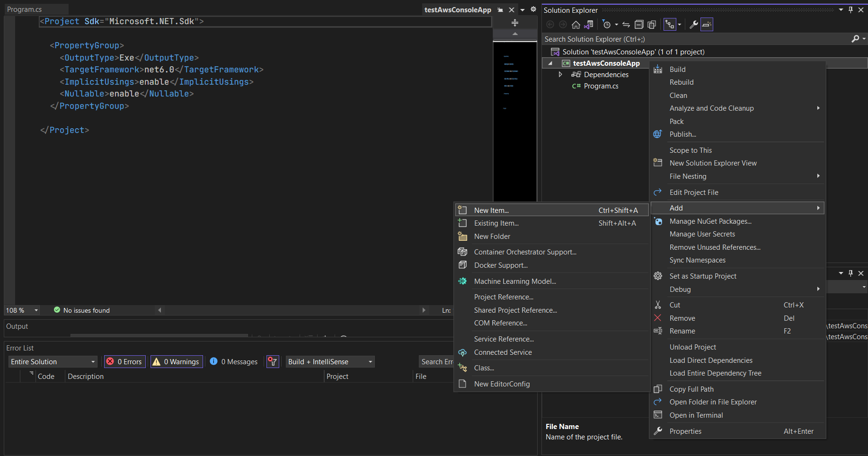
Task: Pin the Solution Explorer panel
Action: click(850, 10)
